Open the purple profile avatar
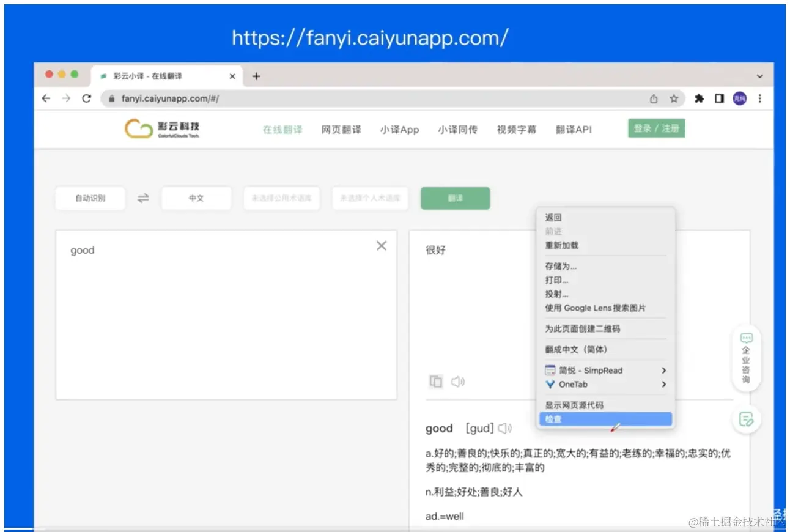 click(740, 98)
